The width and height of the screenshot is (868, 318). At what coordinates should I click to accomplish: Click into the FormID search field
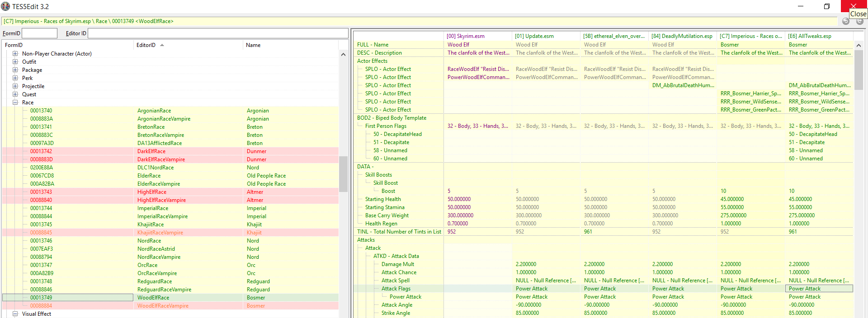pos(40,33)
